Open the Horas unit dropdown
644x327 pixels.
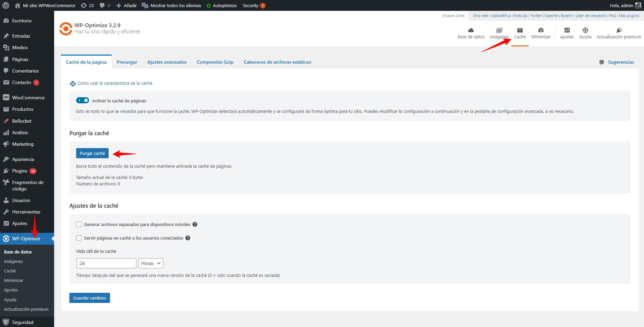coord(151,263)
